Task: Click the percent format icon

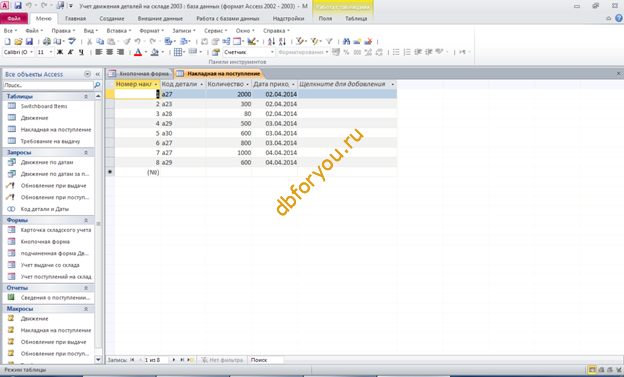Action: (346, 52)
